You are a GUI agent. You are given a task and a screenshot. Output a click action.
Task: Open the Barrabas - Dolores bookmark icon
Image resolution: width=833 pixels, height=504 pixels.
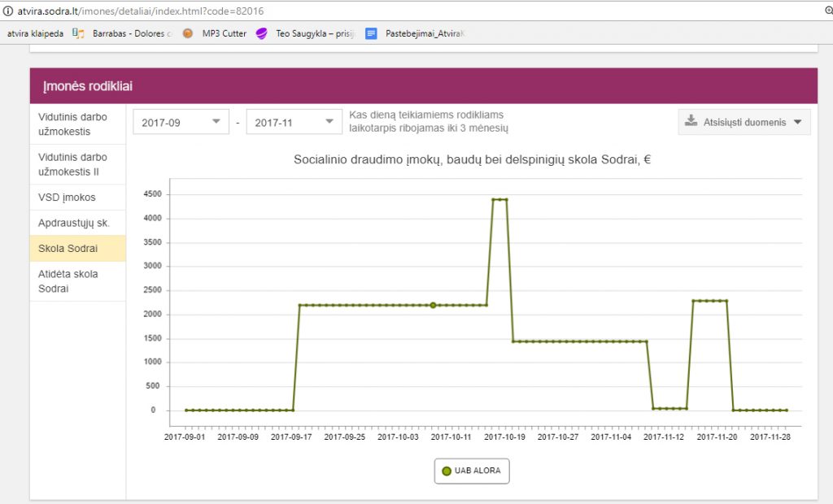[79, 33]
